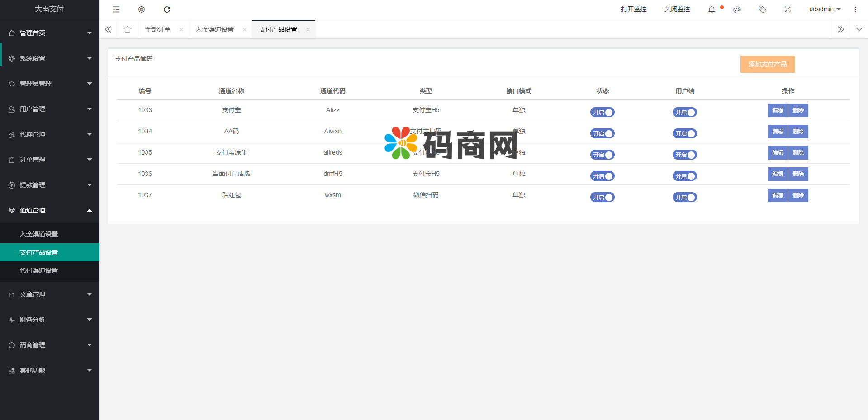Viewport: 868px width, 420px height.
Task: Expand the 订单管理 menu section
Action: 50,159
